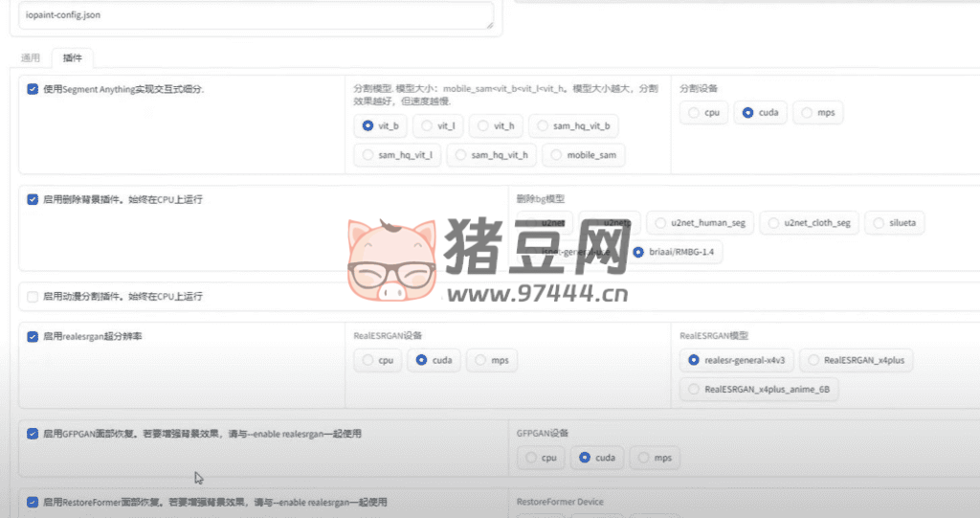The width and height of the screenshot is (980, 518).
Task: Click the iopaint-config.json text field
Action: (x=255, y=15)
